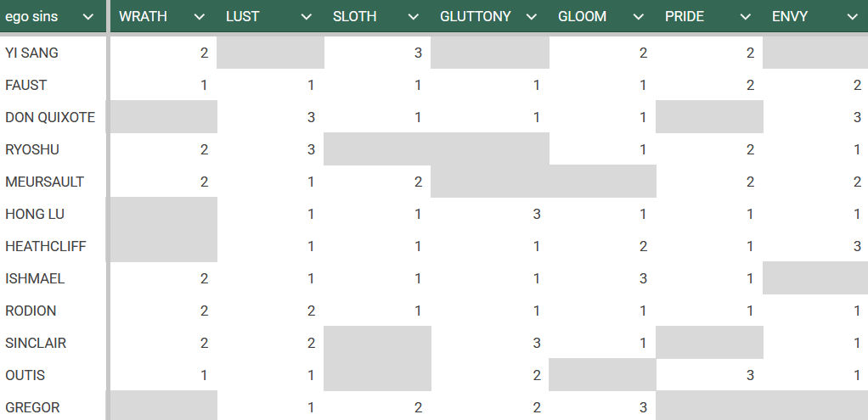Expand the PRIDE column dropdown chevron
This screenshot has height=420, width=868.
[745, 17]
